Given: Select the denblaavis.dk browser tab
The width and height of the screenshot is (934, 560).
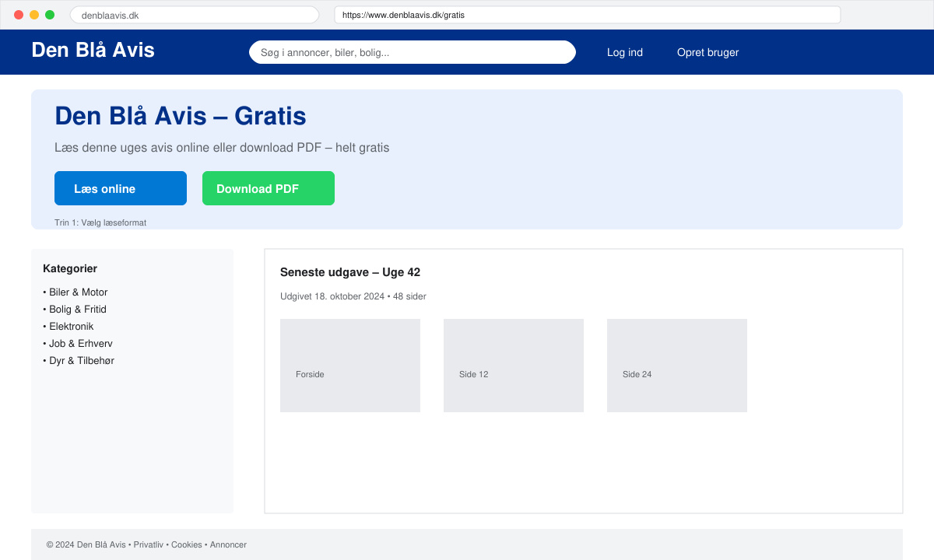Looking at the screenshot, I should pos(195,15).
